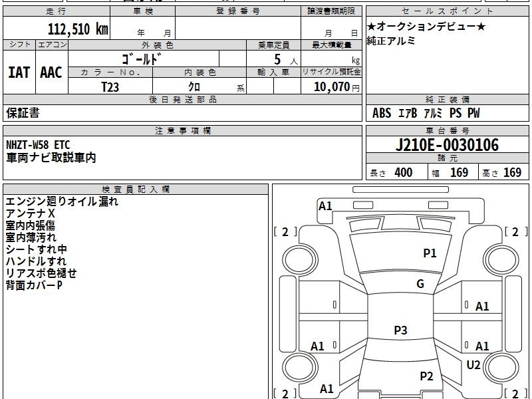Image resolution: width=532 pixels, height=399 pixels.
Task: Select color number T23
Action: coord(110,87)
